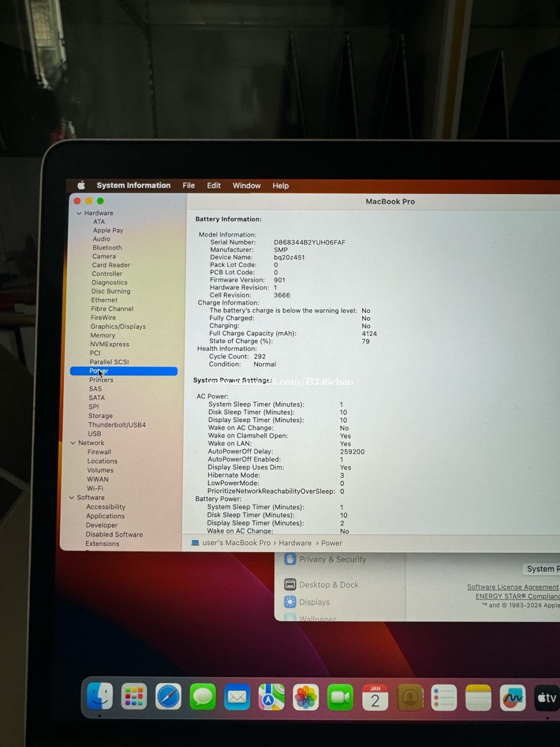Image resolution: width=560 pixels, height=747 pixels.
Task: Open Photos app in Dock
Action: [306, 697]
